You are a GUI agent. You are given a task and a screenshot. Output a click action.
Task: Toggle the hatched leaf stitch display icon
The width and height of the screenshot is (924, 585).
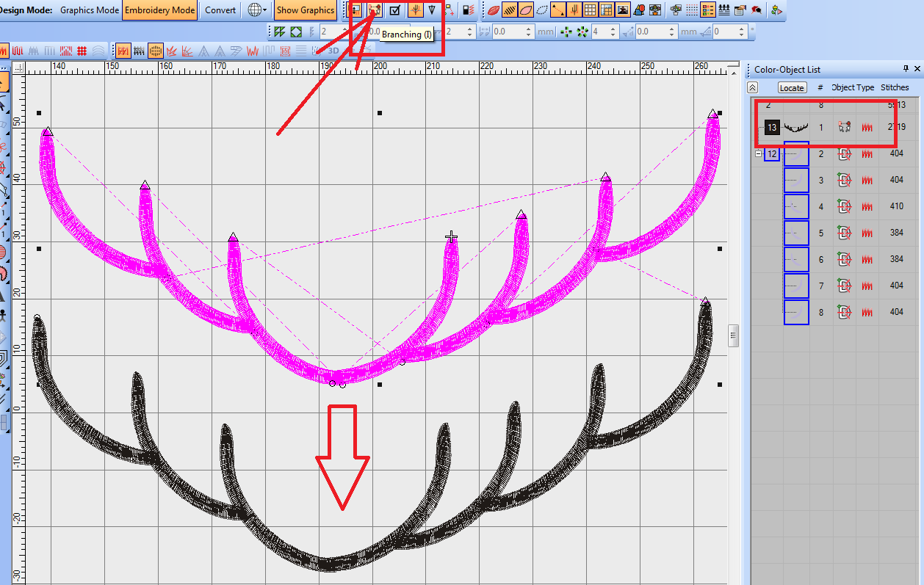pos(510,10)
